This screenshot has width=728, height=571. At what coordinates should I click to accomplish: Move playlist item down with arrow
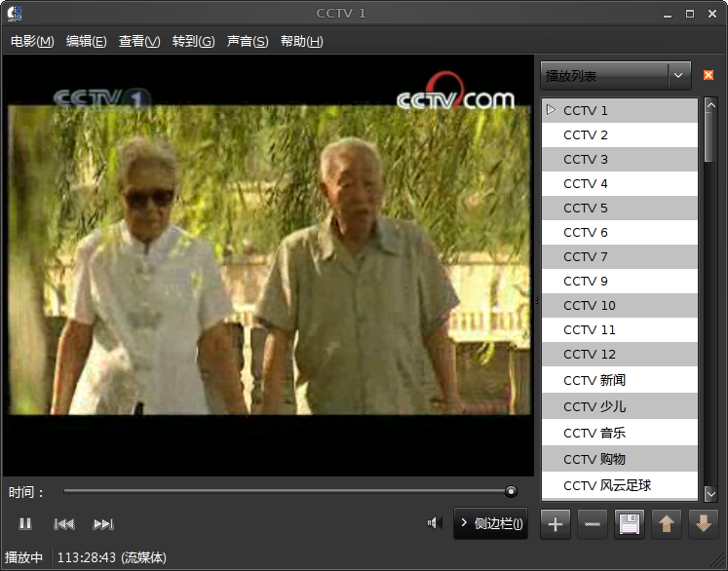(704, 524)
